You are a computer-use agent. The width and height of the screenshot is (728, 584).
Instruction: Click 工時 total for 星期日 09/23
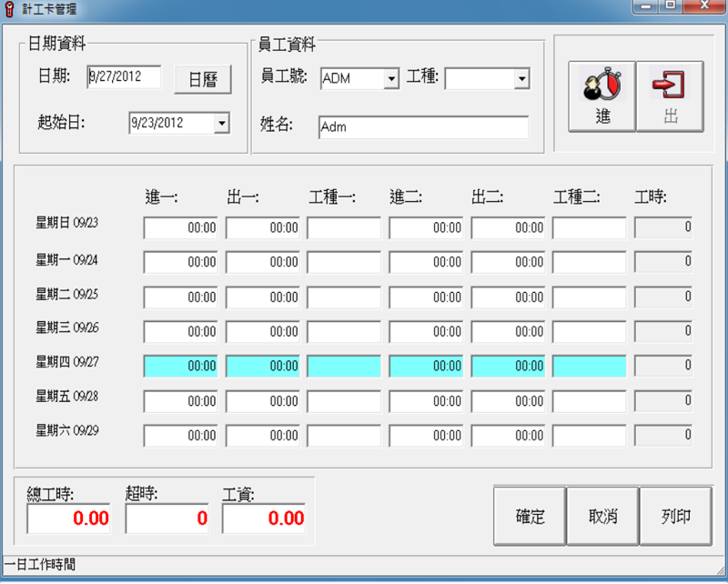663,227
